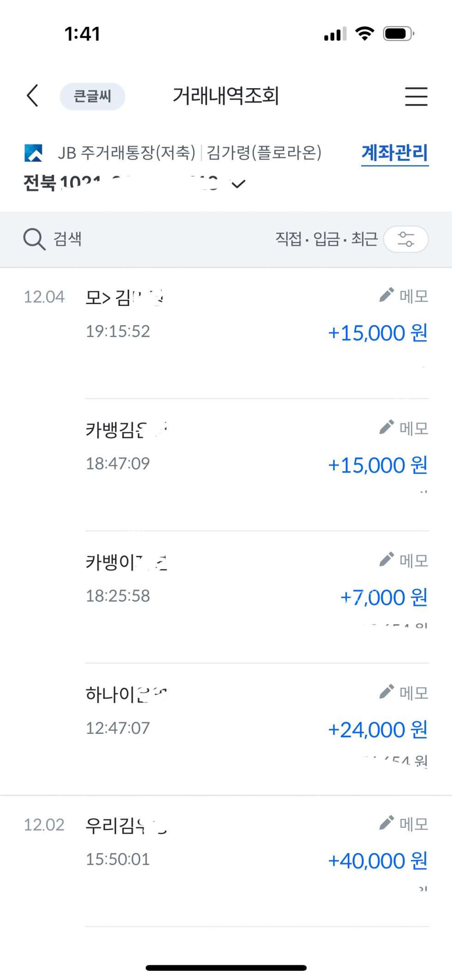Image resolution: width=452 pixels, height=980 pixels.
Task: Tap the 거래내역조회 page title
Action: (226, 96)
